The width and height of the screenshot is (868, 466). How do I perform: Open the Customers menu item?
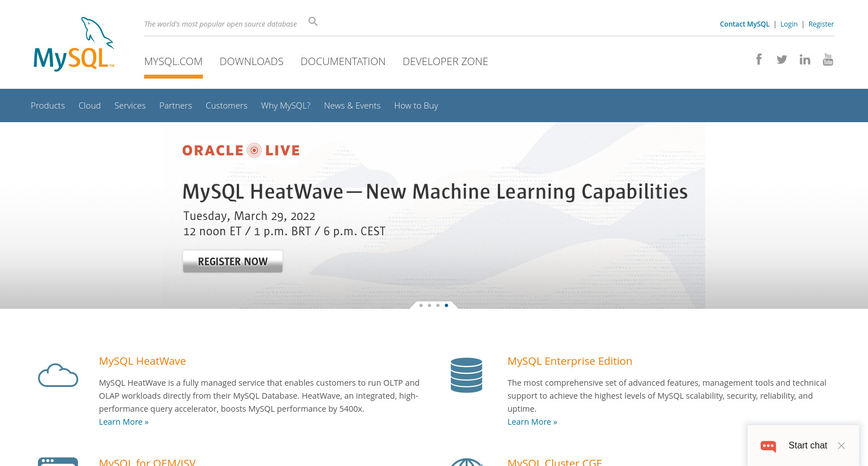coord(227,105)
